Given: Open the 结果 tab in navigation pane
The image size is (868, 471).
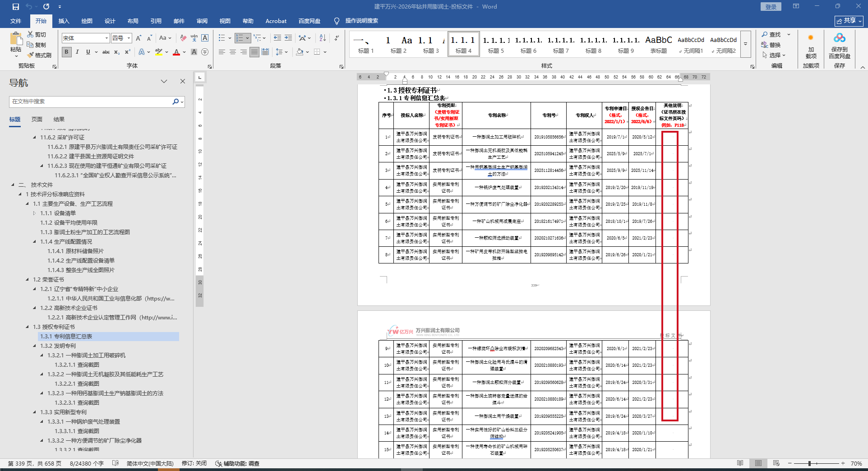Looking at the screenshot, I should tap(59, 120).
